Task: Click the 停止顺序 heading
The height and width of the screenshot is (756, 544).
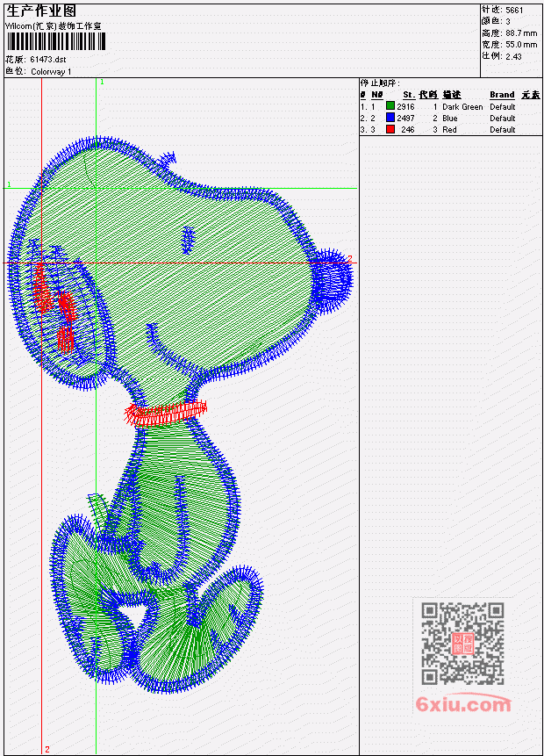Action: pyautogui.click(x=380, y=83)
